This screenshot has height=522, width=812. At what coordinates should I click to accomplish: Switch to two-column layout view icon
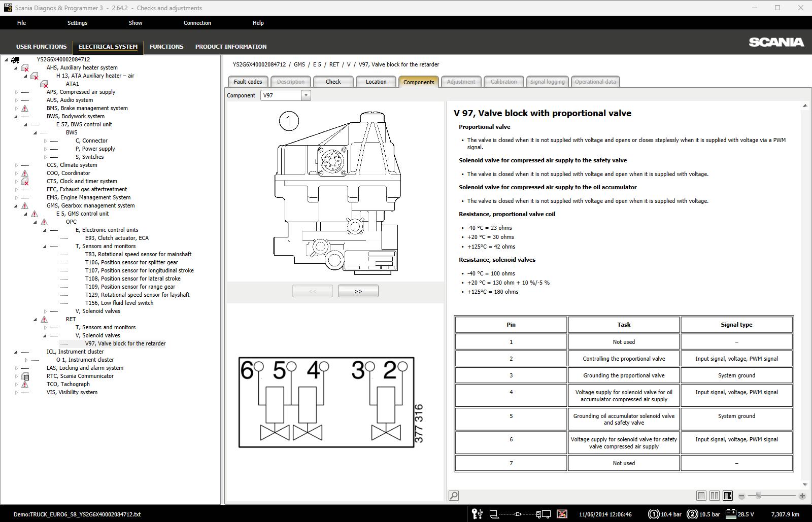point(715,496)
